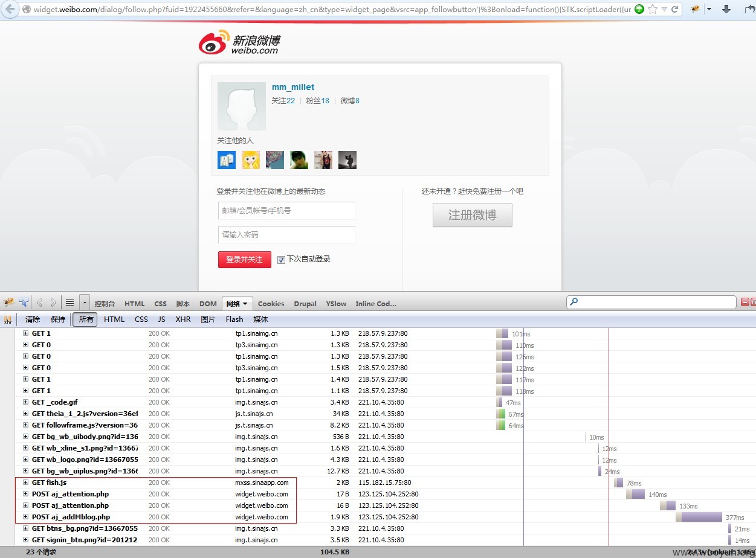The image size is (756, 558).
Task: Select the 所有 network filter
Action: coord(86,319)
